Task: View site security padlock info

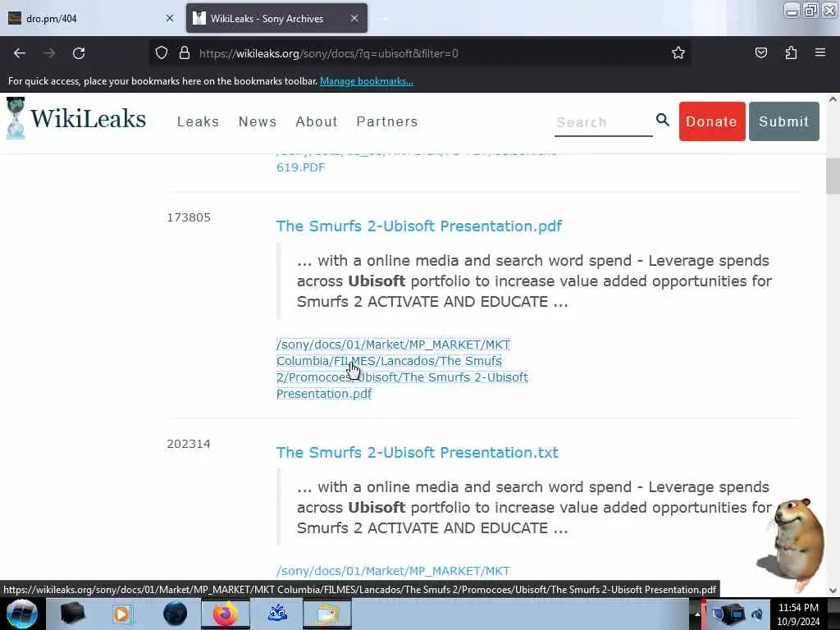Action: pyautogui.click(x=185, y=53)
